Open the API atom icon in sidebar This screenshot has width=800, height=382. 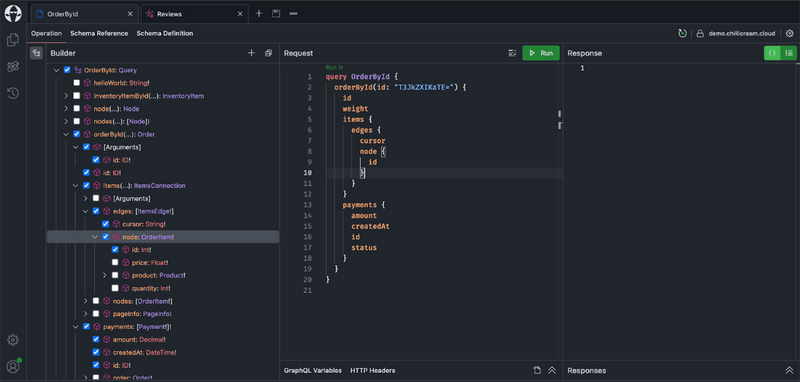coord(13,66)
